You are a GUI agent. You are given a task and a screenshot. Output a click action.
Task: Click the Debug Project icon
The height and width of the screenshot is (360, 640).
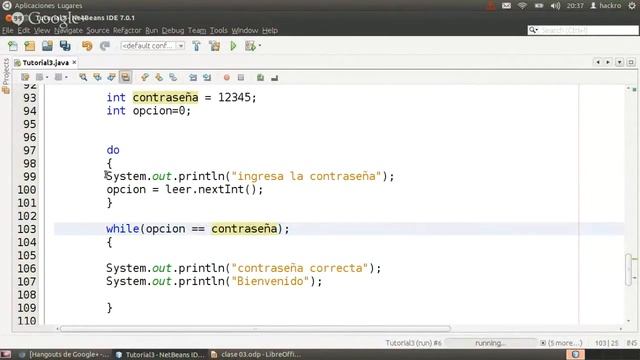click(x=250, y=46)
